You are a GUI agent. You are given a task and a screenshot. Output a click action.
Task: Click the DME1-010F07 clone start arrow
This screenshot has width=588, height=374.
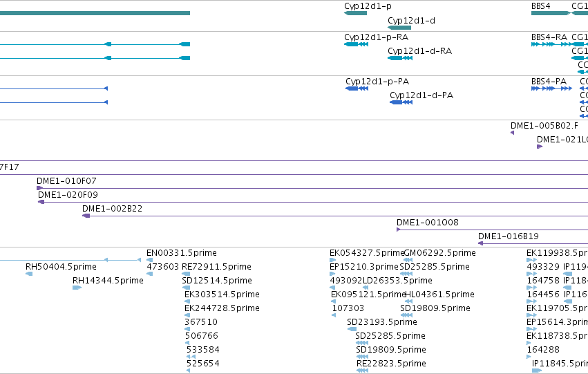40,188
